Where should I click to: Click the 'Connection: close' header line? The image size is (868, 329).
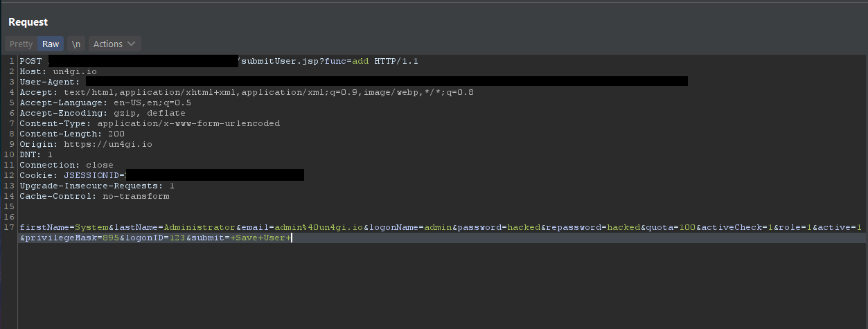click(67, 165)
